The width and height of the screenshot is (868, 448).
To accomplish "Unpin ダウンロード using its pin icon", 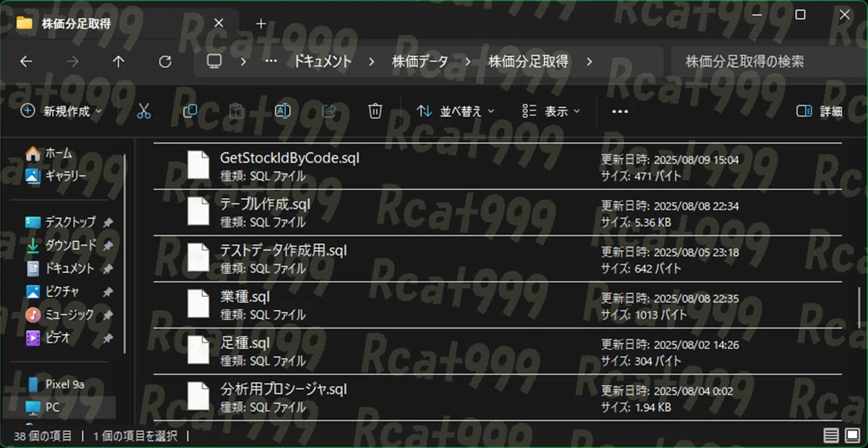I will pyautogui.click(x=108, y=246).
